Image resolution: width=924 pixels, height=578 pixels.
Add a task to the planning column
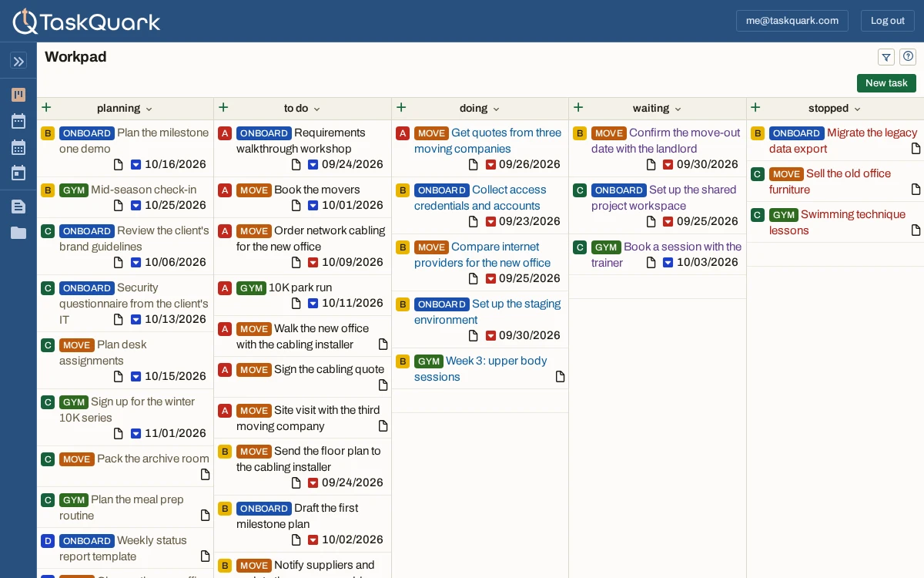(46, 108)
